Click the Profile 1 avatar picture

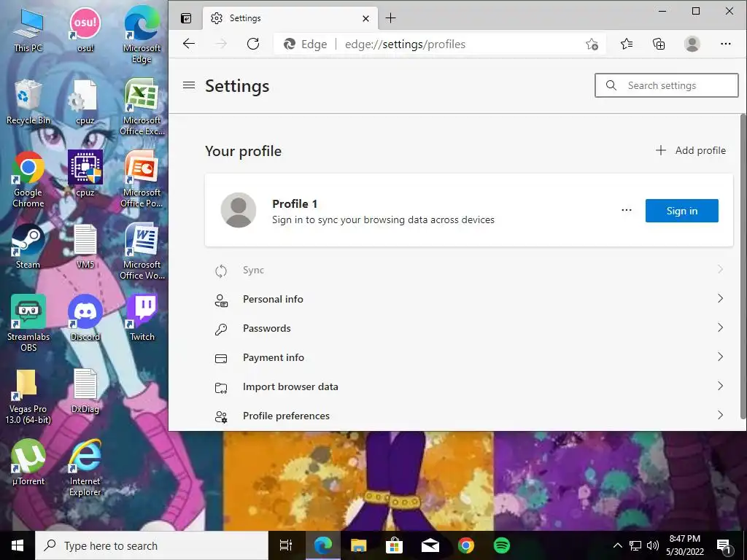pyautogui.click(x=239, y=210)
